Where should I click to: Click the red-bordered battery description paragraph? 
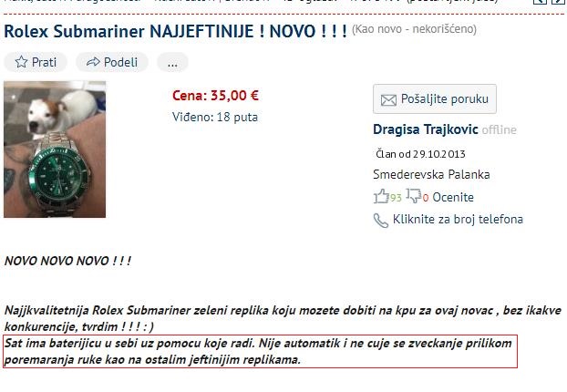pos(261,352)
